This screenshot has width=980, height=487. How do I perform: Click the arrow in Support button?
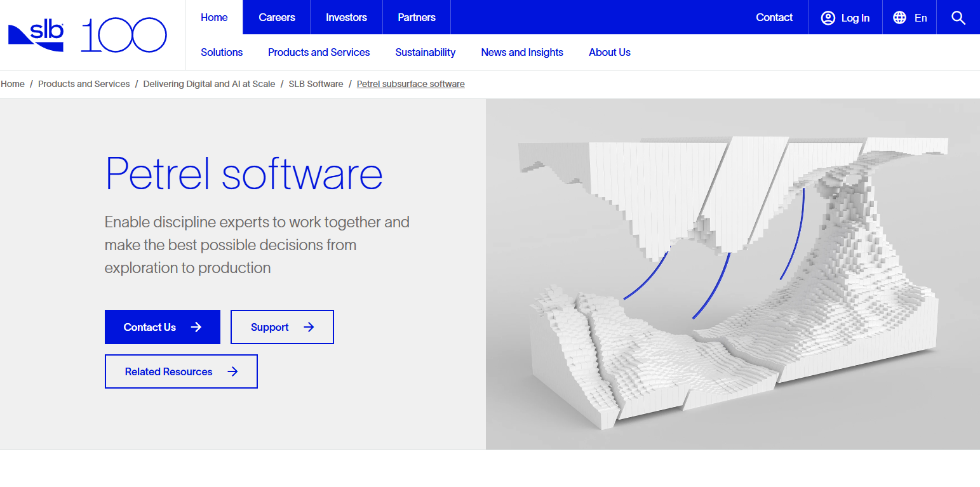[x=309, y=327]
